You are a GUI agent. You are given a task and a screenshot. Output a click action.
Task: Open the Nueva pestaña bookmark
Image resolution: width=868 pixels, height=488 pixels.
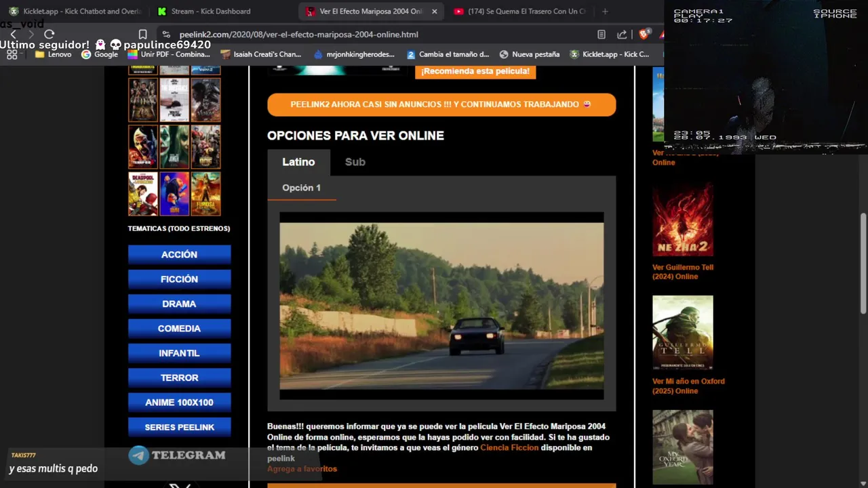click(x=530, y=54)
